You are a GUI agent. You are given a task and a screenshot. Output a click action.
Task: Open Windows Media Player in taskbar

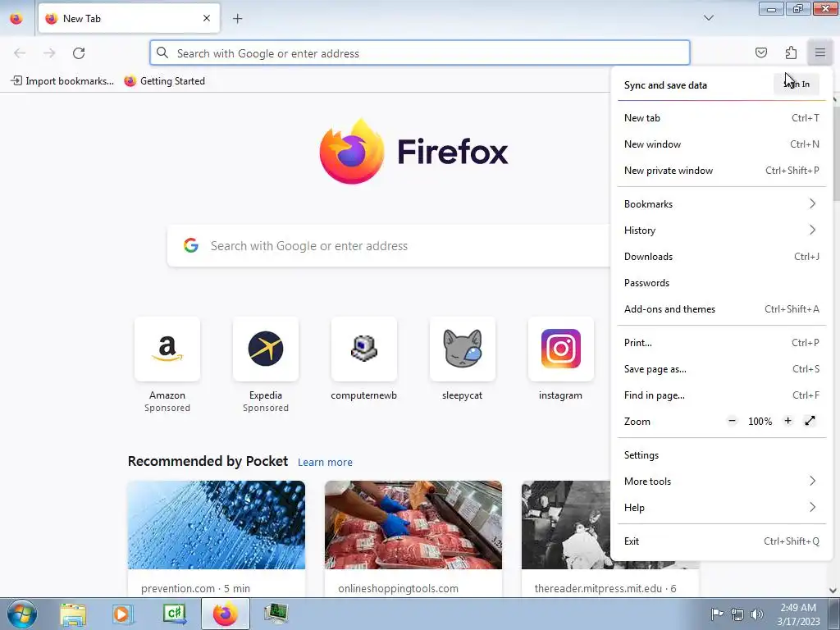(122, 614)
